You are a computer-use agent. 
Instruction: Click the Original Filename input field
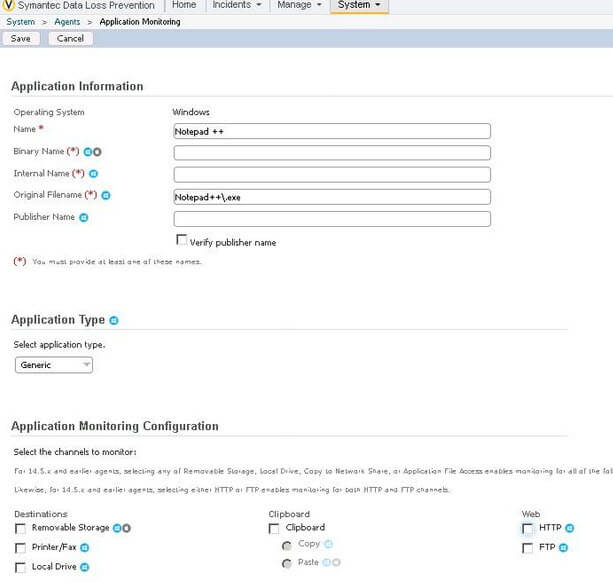[332, 197]
